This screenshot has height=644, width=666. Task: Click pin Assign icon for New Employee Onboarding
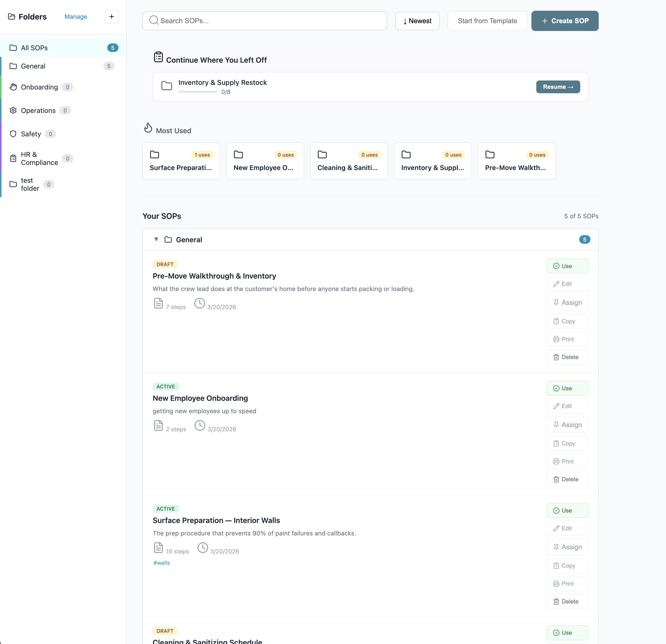coord(556,425)
